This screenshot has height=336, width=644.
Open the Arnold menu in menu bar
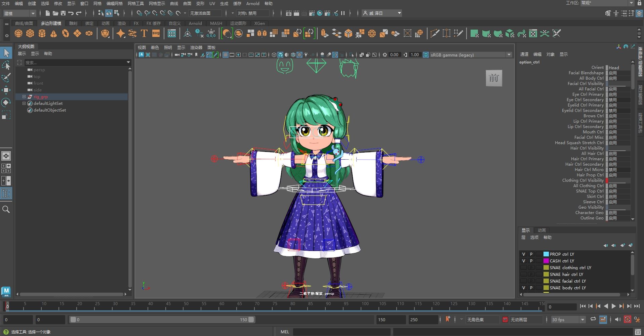click(x=253, y=3)
